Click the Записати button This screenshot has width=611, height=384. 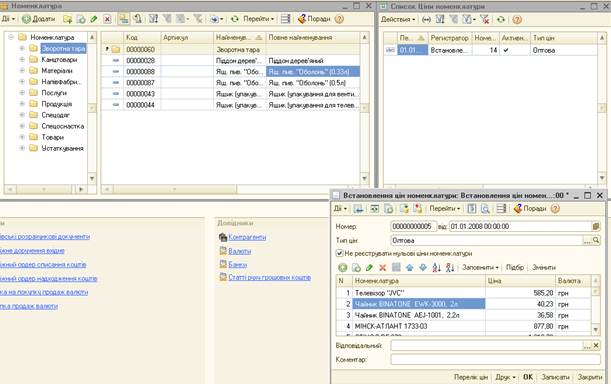[555, 377]
